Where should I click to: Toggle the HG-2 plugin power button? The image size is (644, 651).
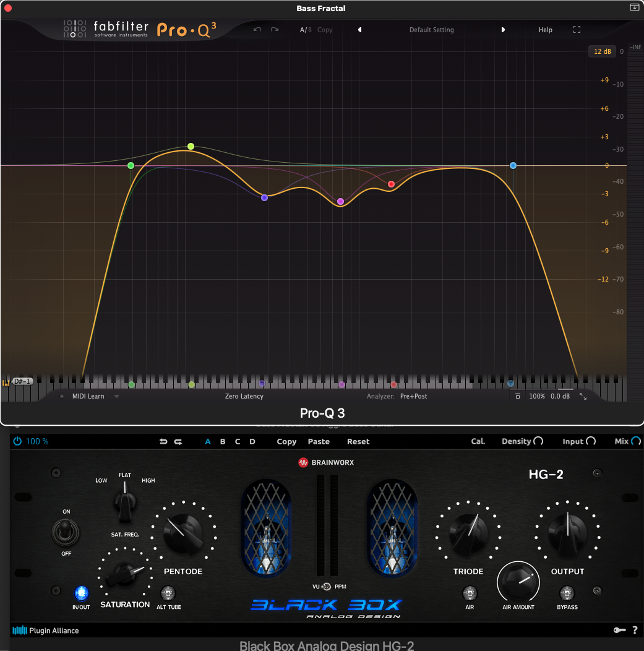coord(17,441)
